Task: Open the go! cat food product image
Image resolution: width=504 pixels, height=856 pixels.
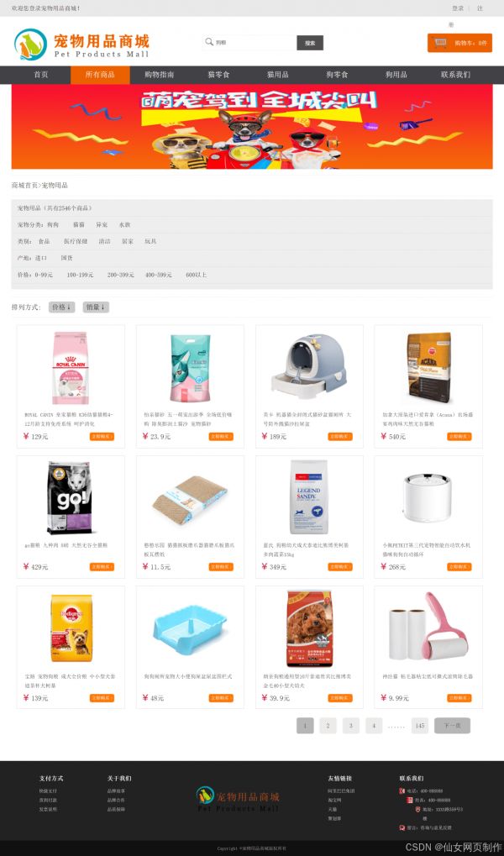Action: click(x=69, y=498)
